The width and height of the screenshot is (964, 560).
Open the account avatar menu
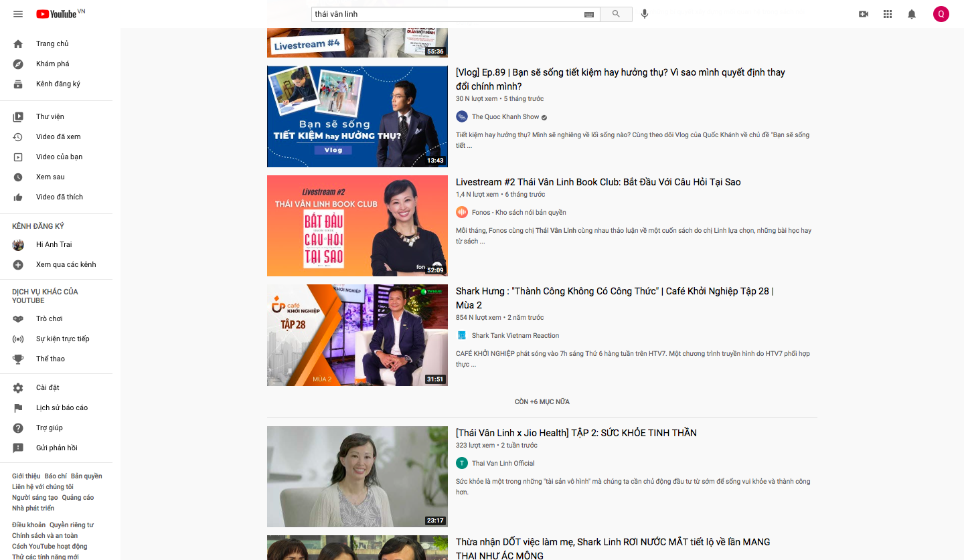tap(941, 14)
